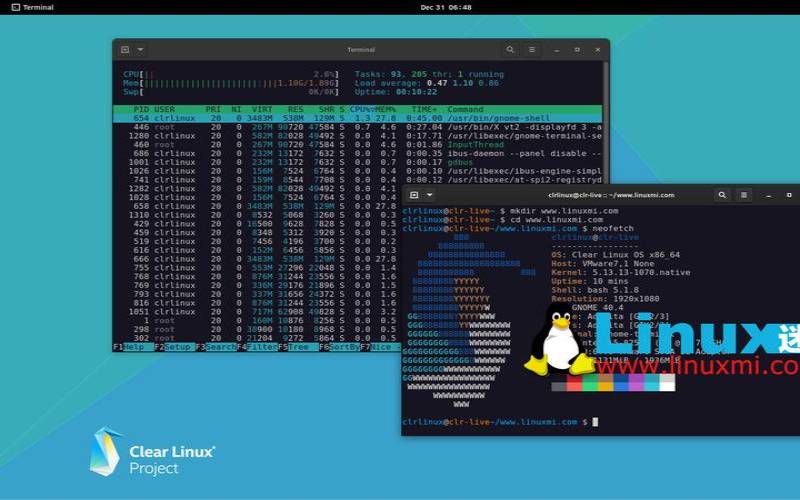Click the Uptime 00:10:22 text in htop
This screenshot has height=500, width=800.
pos(396,92)
